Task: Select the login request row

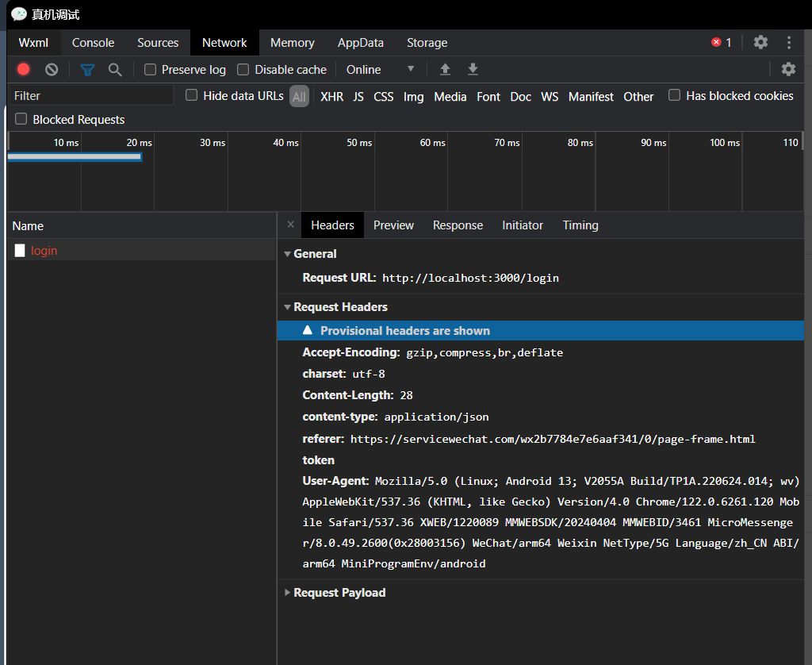Action: point(141,250)
